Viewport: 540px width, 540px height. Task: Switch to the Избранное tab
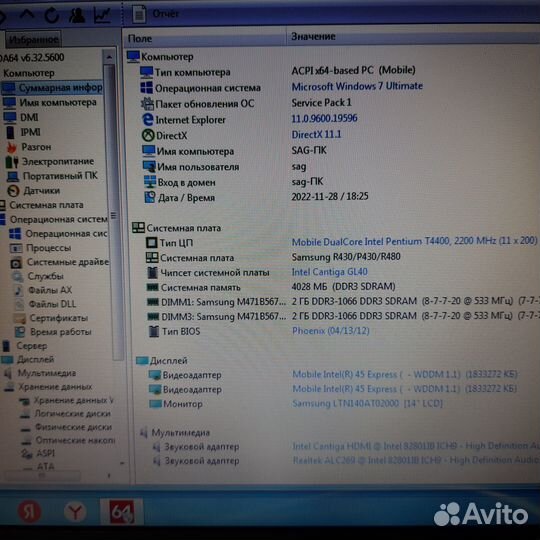click(33, 40)
